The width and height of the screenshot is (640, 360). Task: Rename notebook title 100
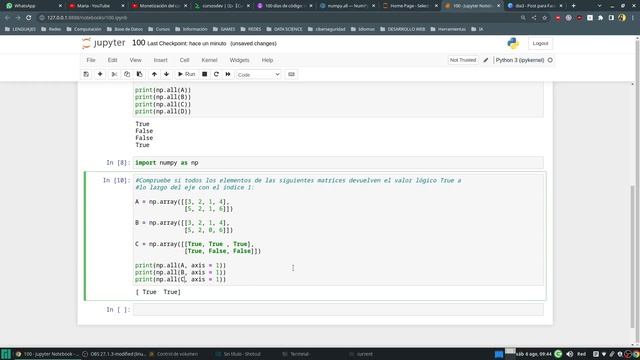coord(138,43)
